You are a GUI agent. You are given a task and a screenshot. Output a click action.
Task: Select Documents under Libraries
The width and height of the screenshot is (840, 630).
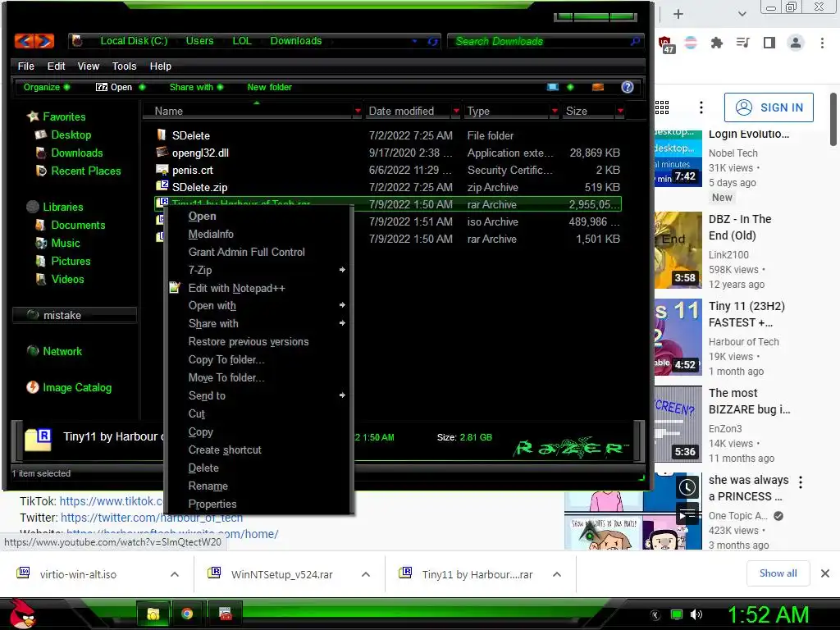tap(78, 225)
